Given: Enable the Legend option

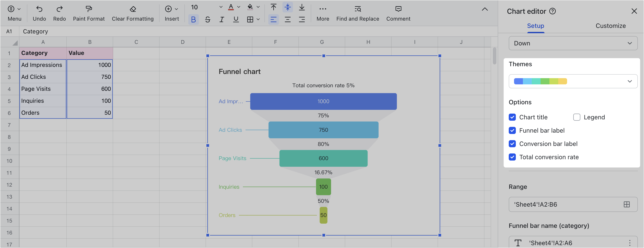Looking at the screenshot, I should [577, 117].
